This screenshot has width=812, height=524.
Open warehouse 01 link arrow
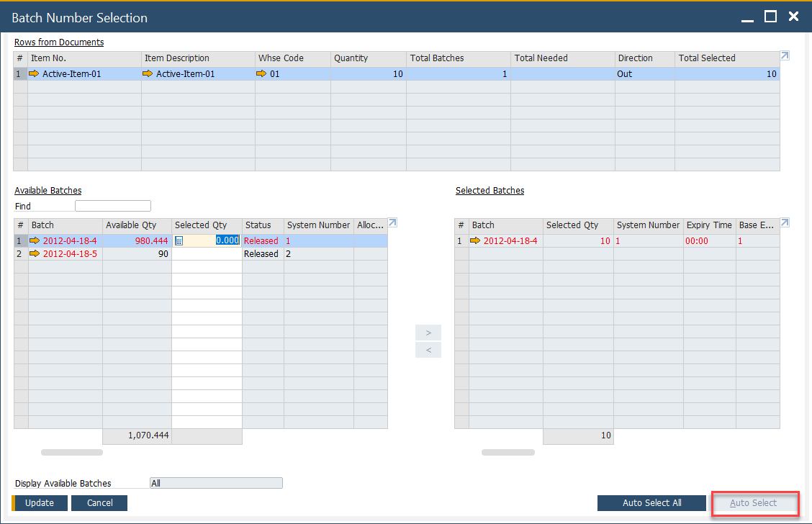tap(262, 73)
